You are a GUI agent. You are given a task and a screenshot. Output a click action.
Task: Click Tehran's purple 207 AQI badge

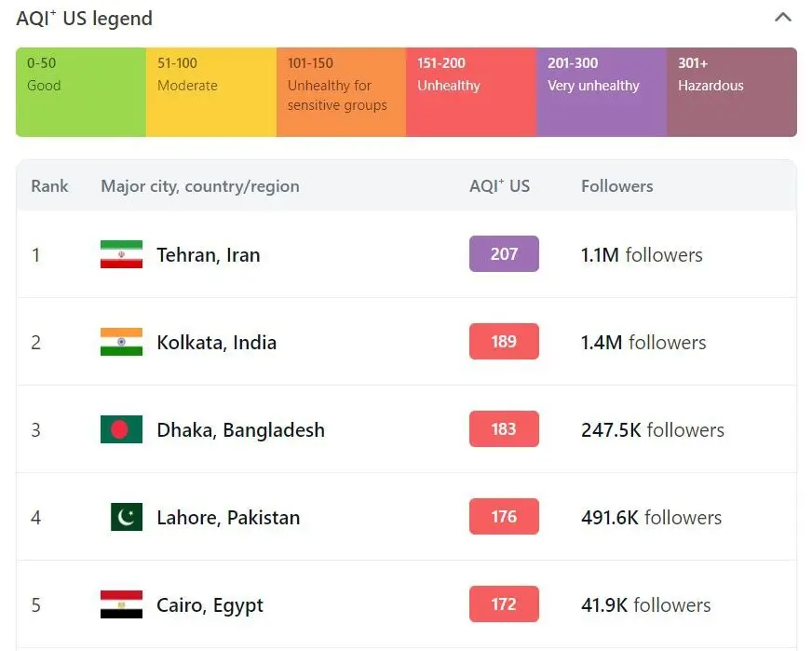click(x=504, y=253)
